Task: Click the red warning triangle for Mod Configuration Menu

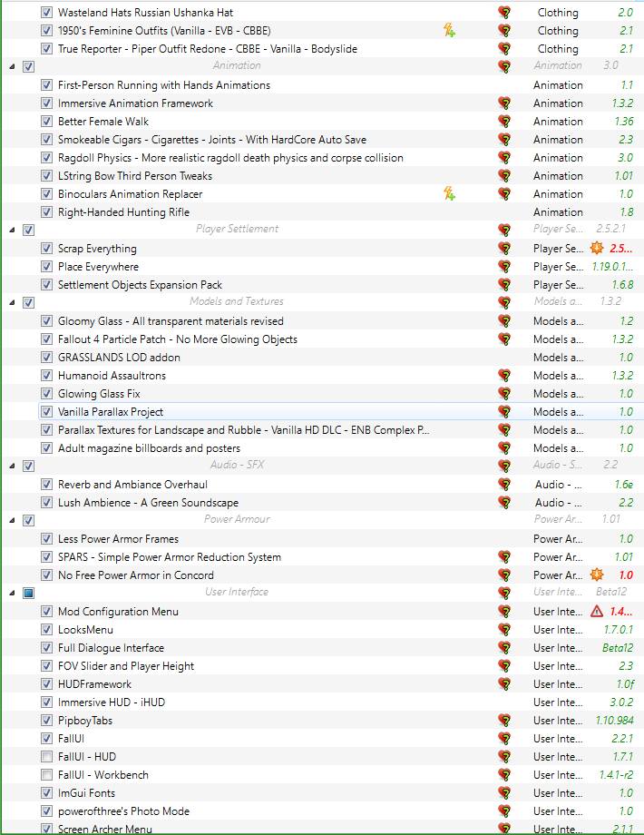Action: (x=597, y=612)
